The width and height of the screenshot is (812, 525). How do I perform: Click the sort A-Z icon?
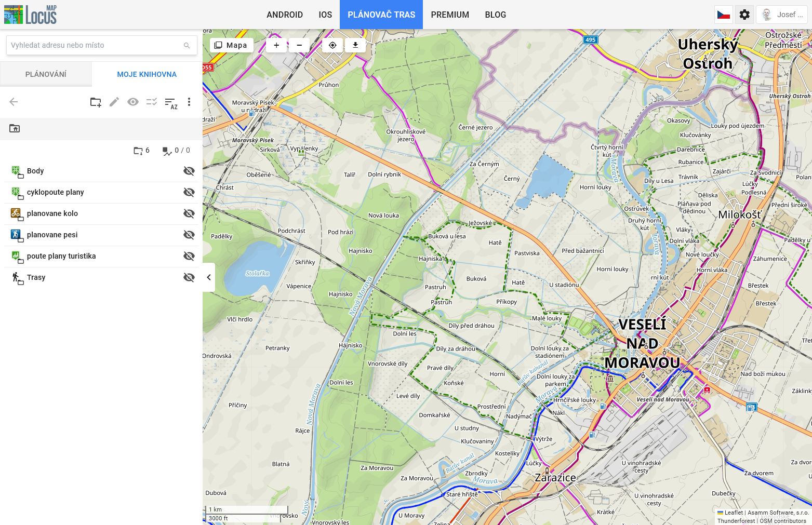pyautogui.click(x=170, y=103)
